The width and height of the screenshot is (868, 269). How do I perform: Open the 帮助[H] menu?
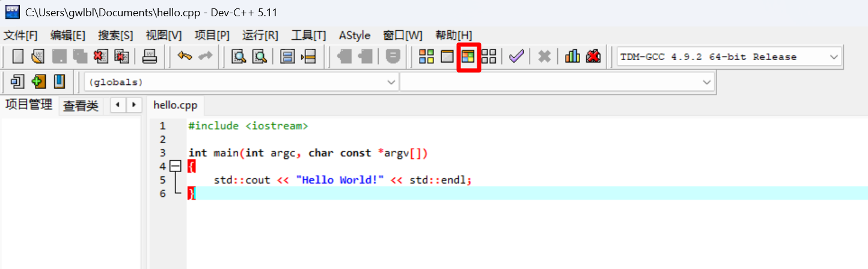[454, 36]
